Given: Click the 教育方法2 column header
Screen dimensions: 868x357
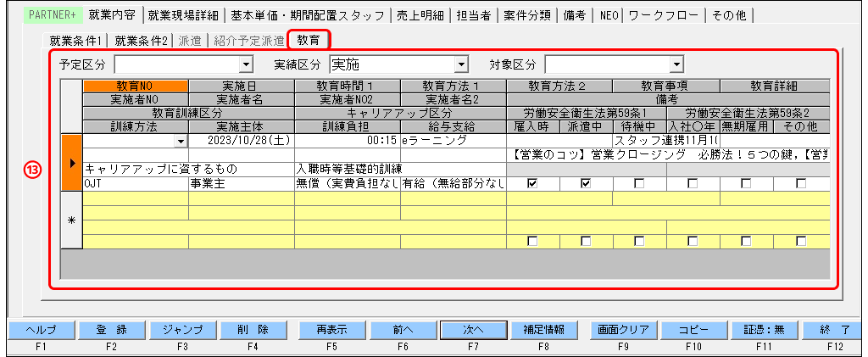Looking at the screenshot, I should point(559,86).
